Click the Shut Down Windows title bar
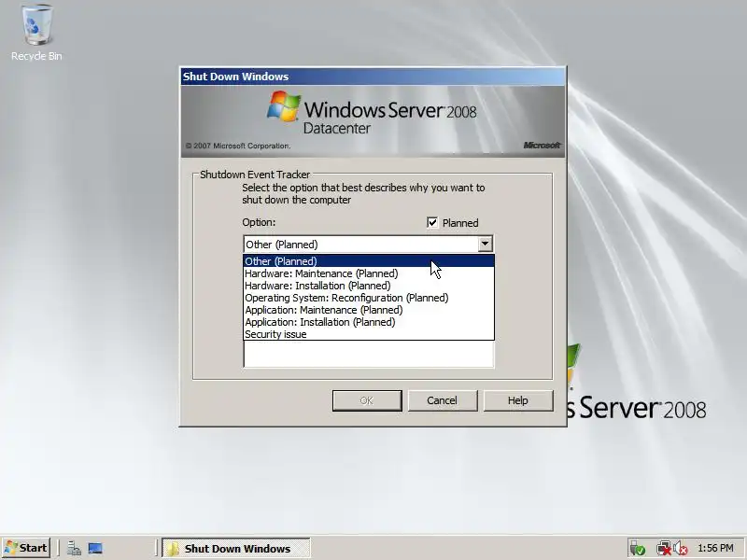 (373, 77)
